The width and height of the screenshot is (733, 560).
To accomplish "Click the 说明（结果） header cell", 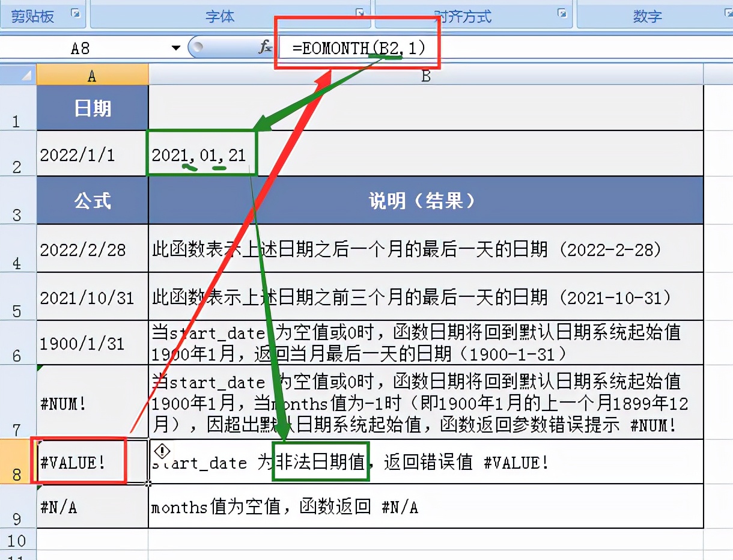I will (425, 200).
